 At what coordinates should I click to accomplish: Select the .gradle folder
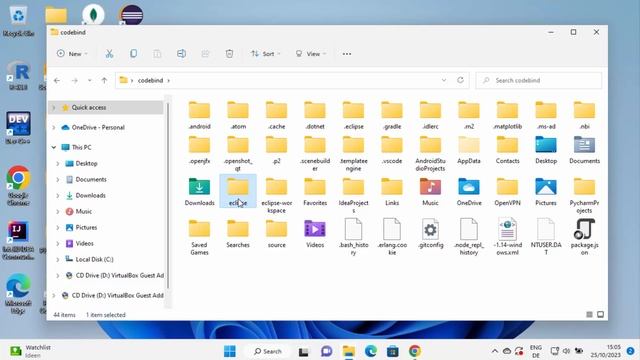pos(392,116)
